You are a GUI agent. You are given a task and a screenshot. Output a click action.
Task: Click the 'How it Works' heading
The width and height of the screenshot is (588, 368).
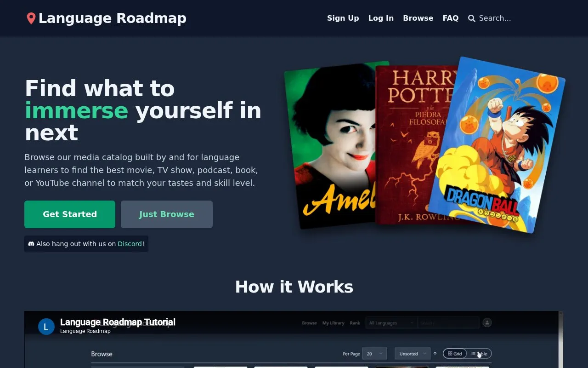[x=294, y=287]
